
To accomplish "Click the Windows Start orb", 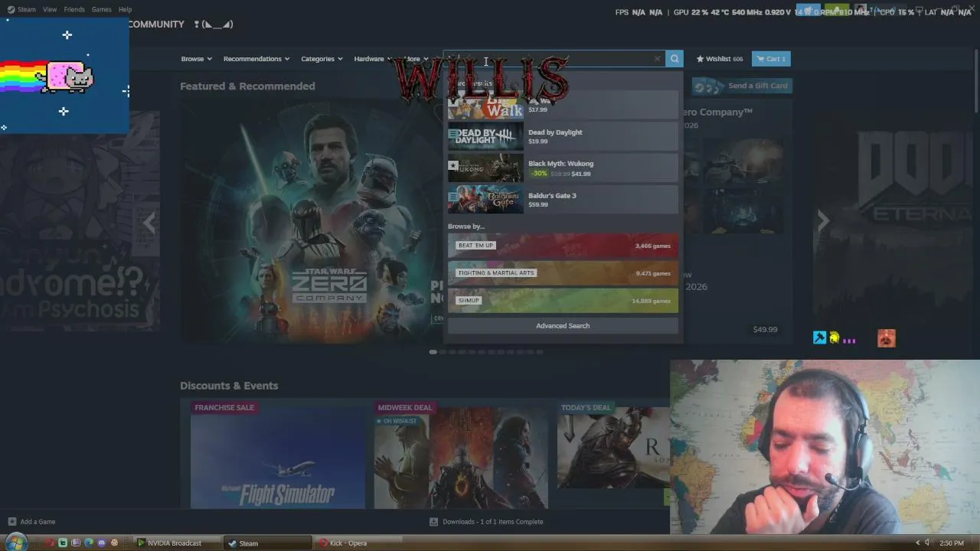I will click(16, 543).
